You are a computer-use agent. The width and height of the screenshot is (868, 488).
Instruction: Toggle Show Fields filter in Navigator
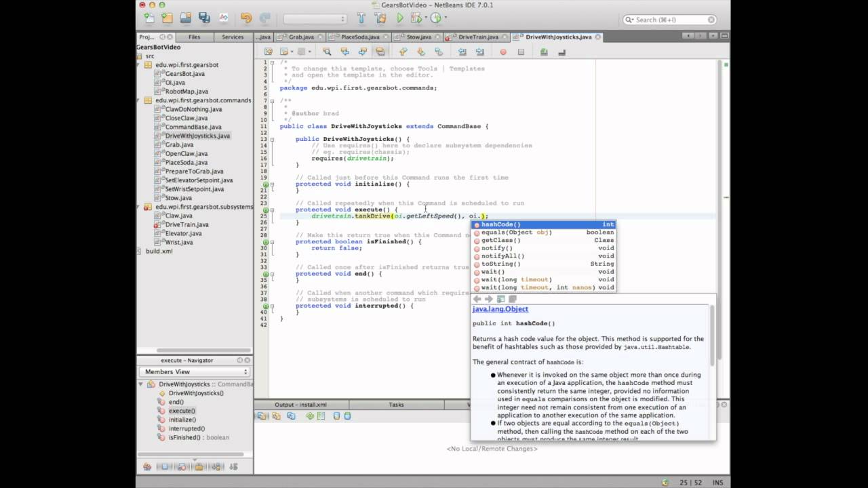tap(164, 466)
